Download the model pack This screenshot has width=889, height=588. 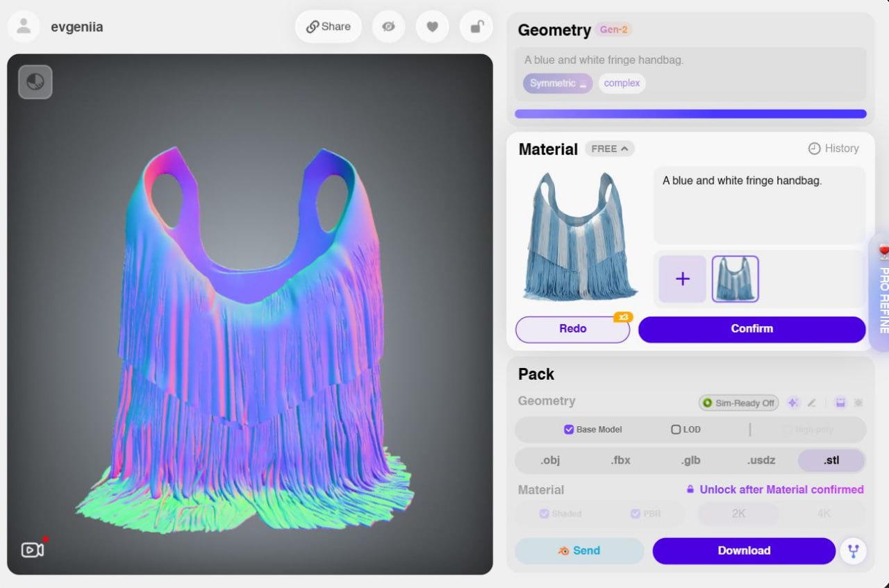click(744, 551)
